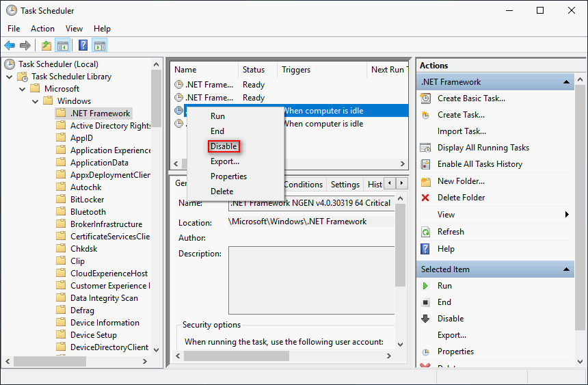This screenshot has height=385, width=588.
Task: Select Properties in the context menu
Action: [x=228, y=176]
